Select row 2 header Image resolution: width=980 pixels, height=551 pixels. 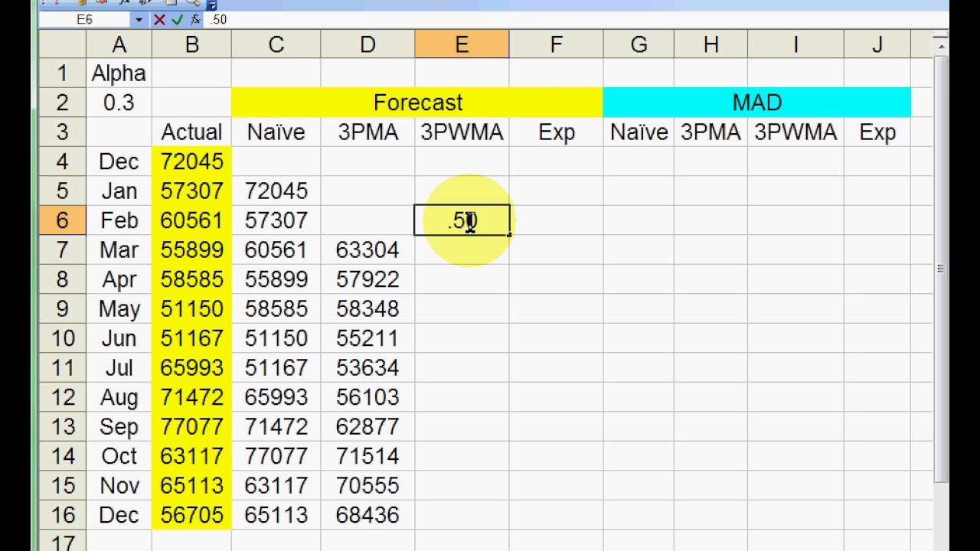[x=62, y=103]
